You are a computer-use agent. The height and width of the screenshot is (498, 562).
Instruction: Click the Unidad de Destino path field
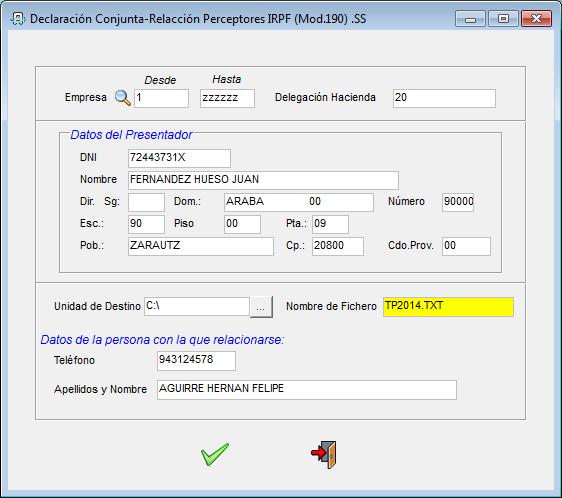[197, 307]
